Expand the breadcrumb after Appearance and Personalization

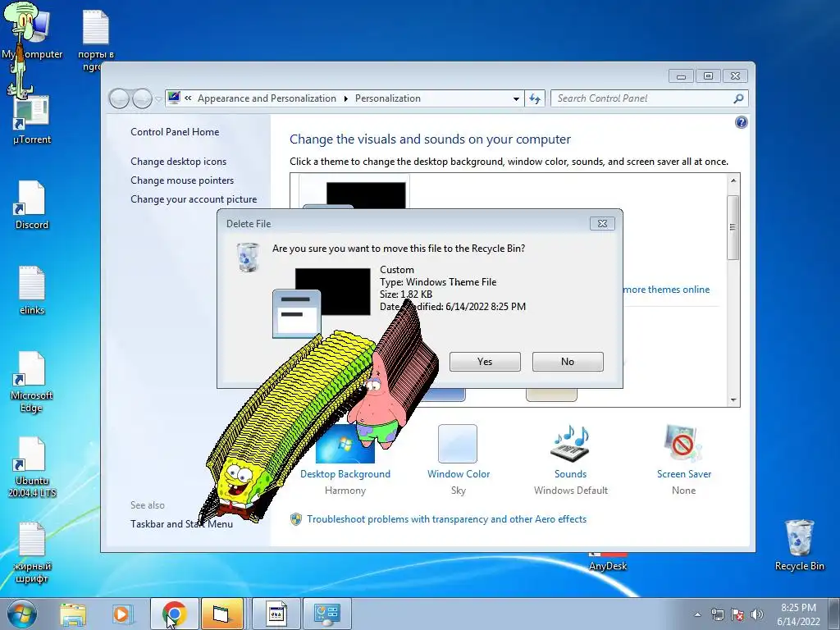click(345, 98)
